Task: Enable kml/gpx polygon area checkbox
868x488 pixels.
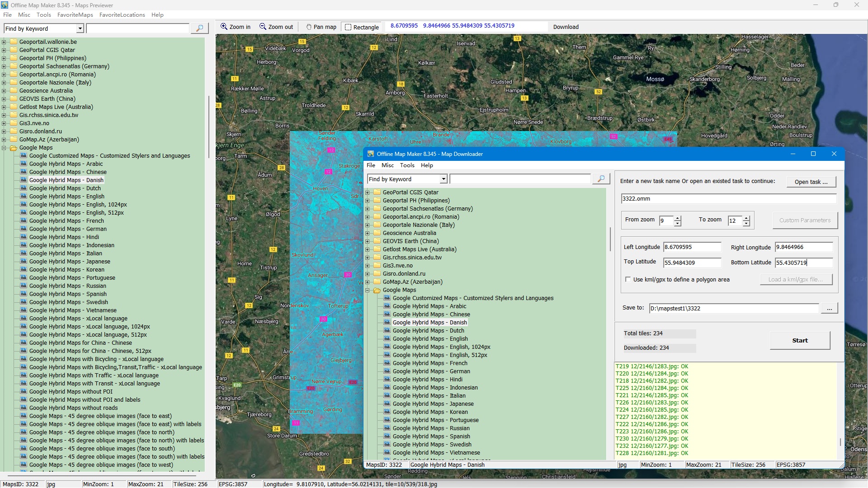Action: pos(628,280)
